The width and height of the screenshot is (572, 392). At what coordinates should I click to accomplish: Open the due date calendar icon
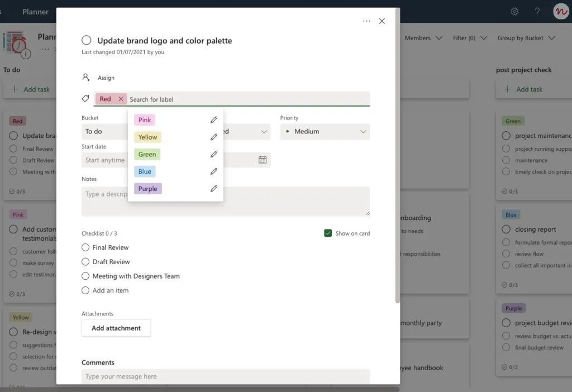[263, 160]
